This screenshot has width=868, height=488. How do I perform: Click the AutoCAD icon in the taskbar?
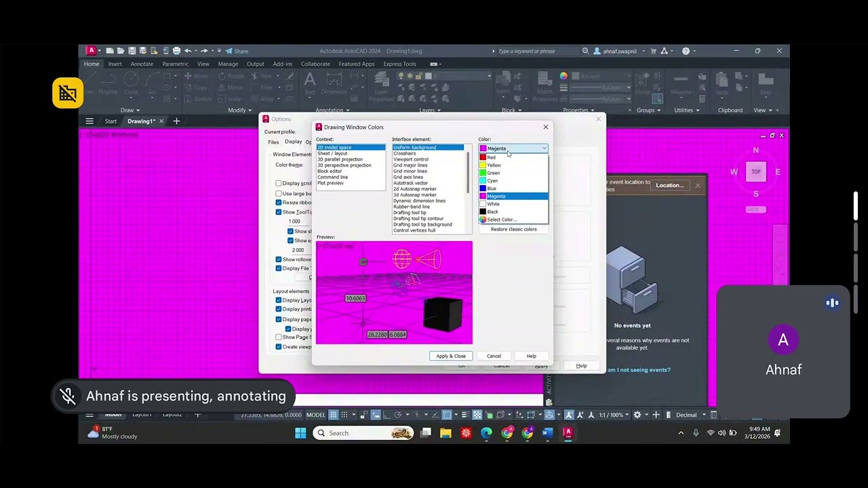(x=568, y=433)
